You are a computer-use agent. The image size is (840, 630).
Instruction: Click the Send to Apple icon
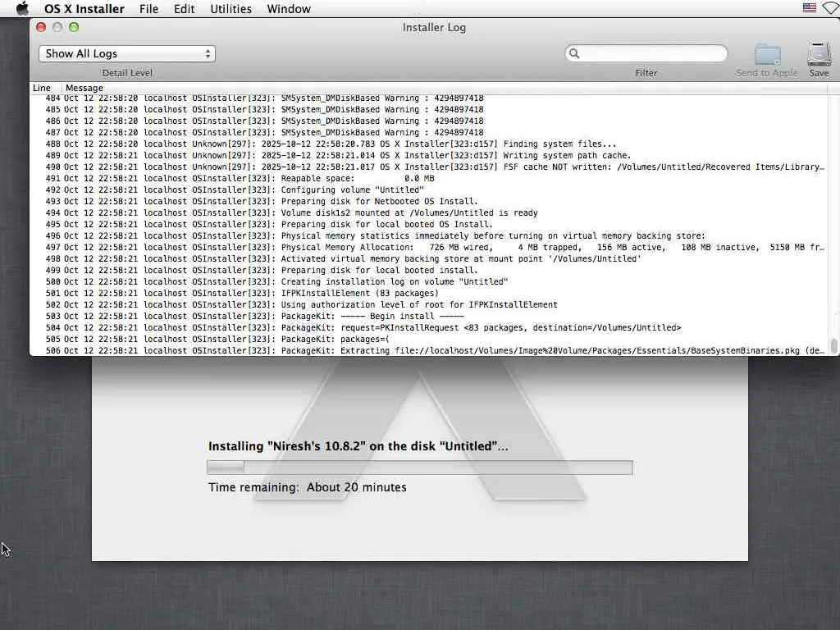tap(767, 55)
